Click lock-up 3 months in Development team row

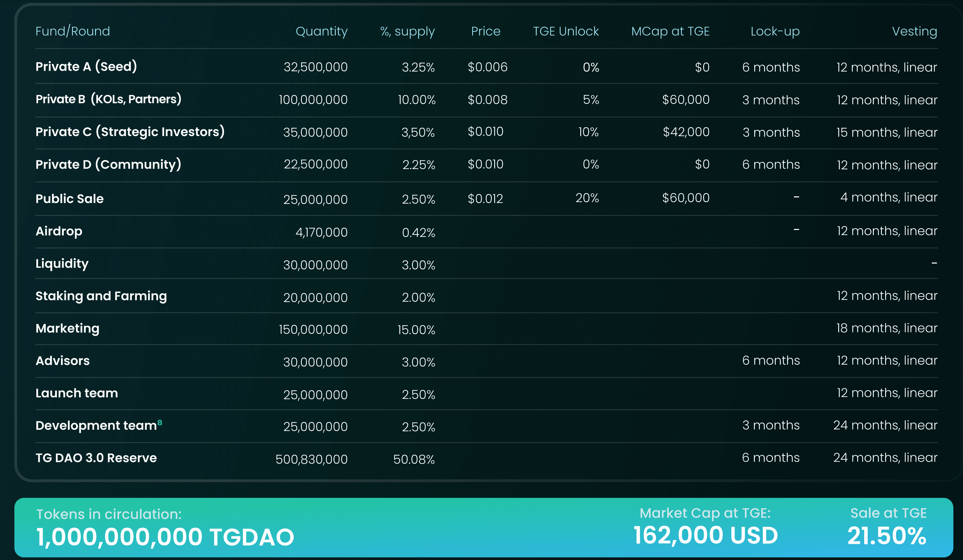click(x=771, y=425)
